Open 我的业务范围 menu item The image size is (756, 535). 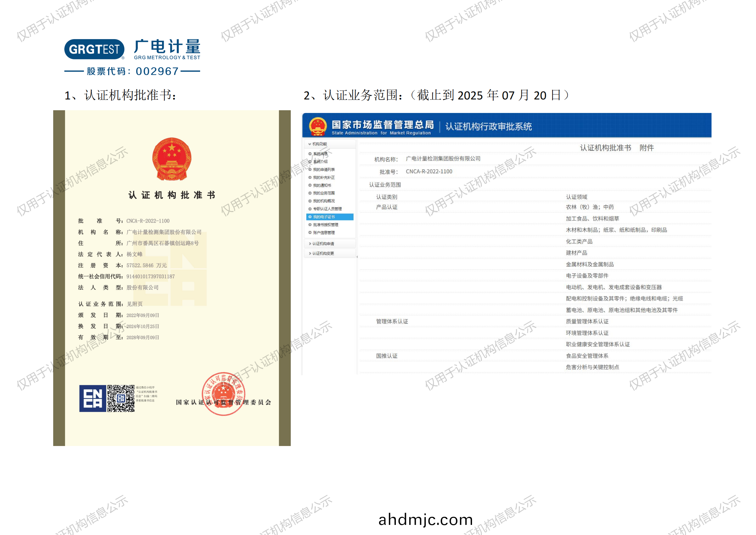point(324,193)
